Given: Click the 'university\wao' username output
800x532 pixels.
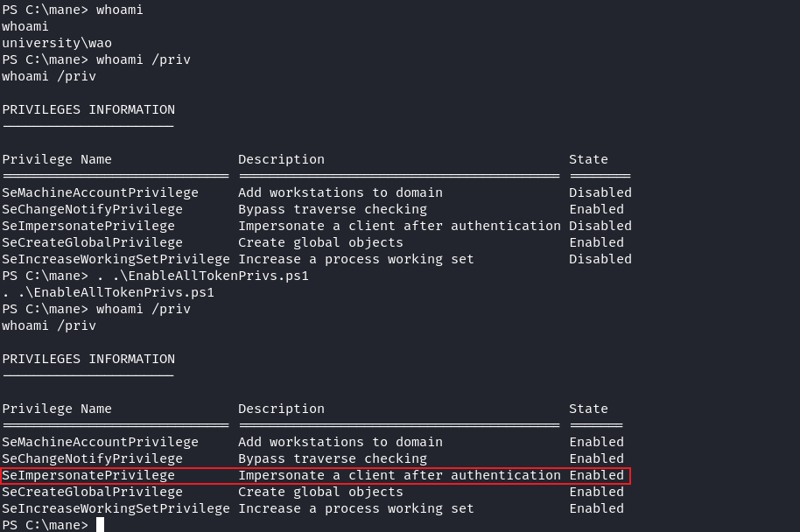Looking at the screenshot, I should coord(57,44).
